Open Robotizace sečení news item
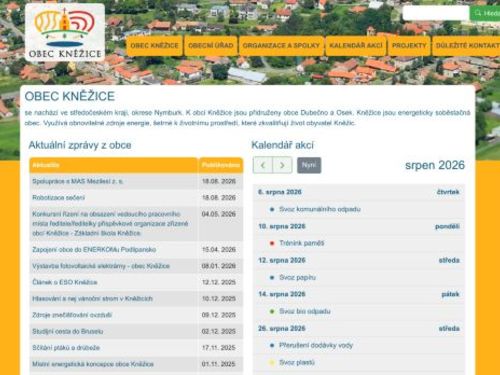This screenshot has width=500, height=375. (58, 198)
